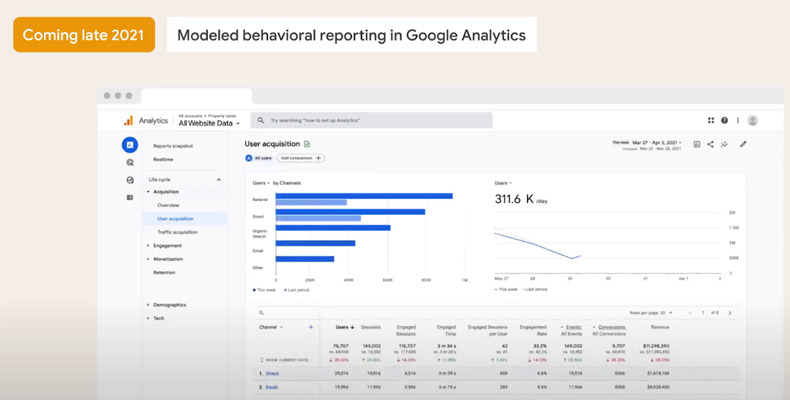Open Retention in the sidebar
Image resolution: width=790 pixels, height=400 pixels.
(x=164, y=273)
